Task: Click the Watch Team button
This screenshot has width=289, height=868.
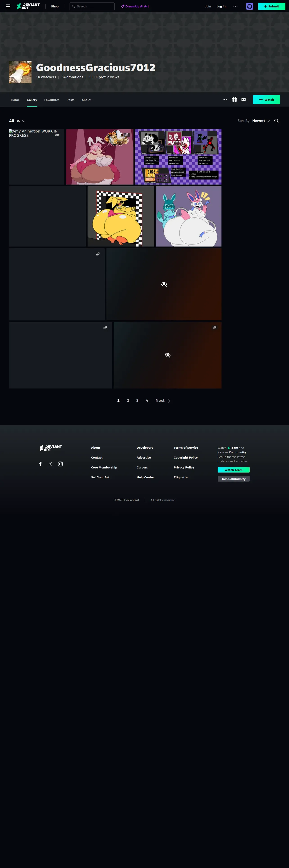Action: 233,470
